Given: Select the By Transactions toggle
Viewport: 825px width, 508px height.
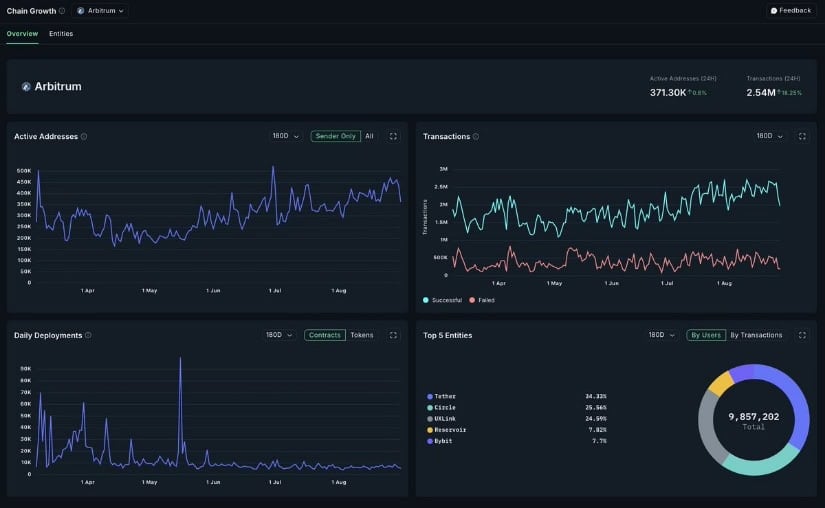Looking at the screenshot, I should pos(756,335).
